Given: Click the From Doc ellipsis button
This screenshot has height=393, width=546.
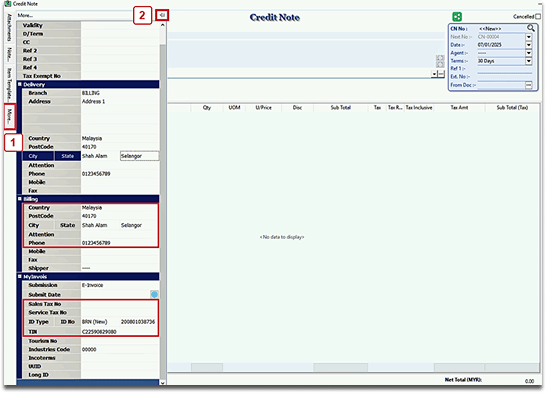Looking at the screenshot, I should (529, 85).
